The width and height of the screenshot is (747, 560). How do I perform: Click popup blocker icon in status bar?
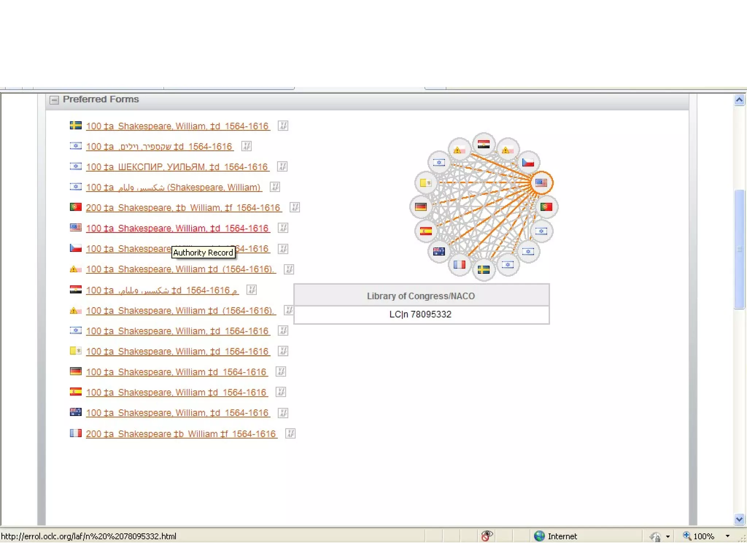point(487,536)
